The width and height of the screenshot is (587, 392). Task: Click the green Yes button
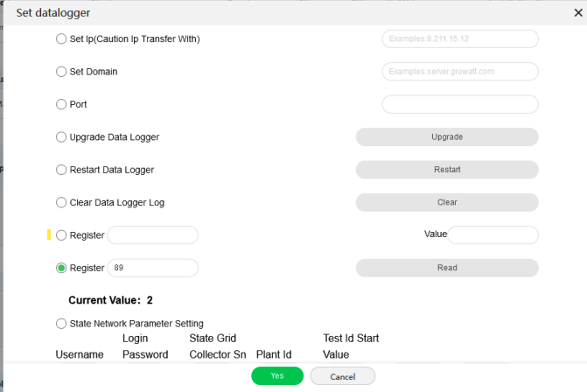[x=277, y=375]
